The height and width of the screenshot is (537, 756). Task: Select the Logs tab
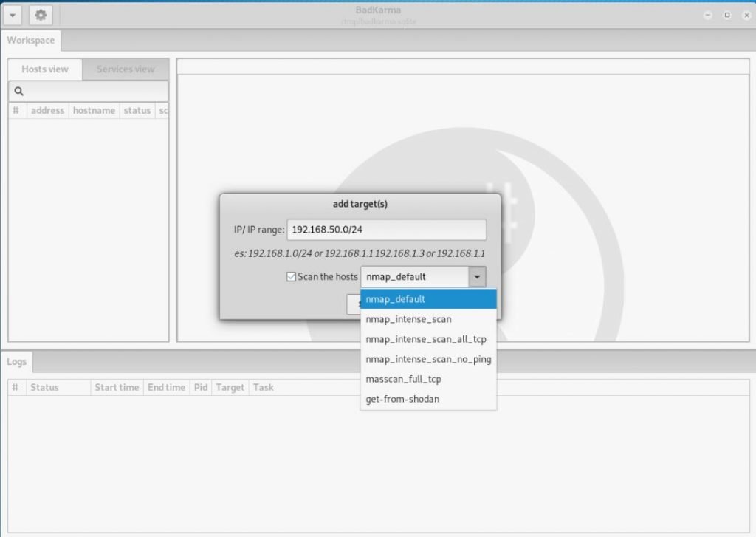(17, 362)
